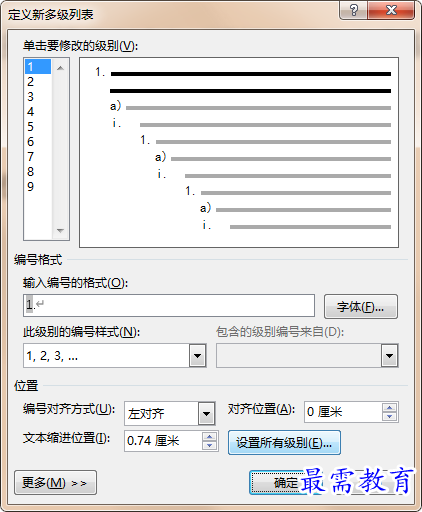This screenshot has height=512, width=422.
Task: Click the help question mark button
Action: click(x=353, y=10)
